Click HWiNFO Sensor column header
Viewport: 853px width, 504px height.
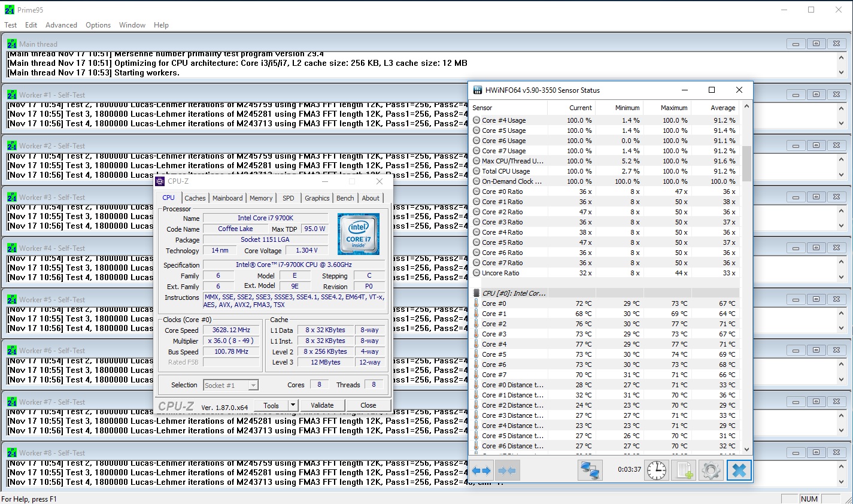pyautogui.click(x=509, y=108)
